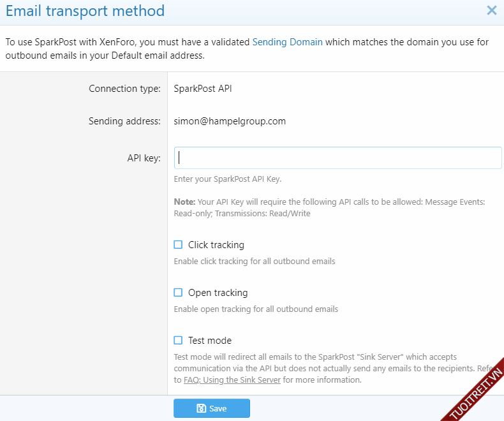The height and width of the screenshot is (421, 504).
Task: Close the Email transport method dialog
Action: tap(491, 10)
